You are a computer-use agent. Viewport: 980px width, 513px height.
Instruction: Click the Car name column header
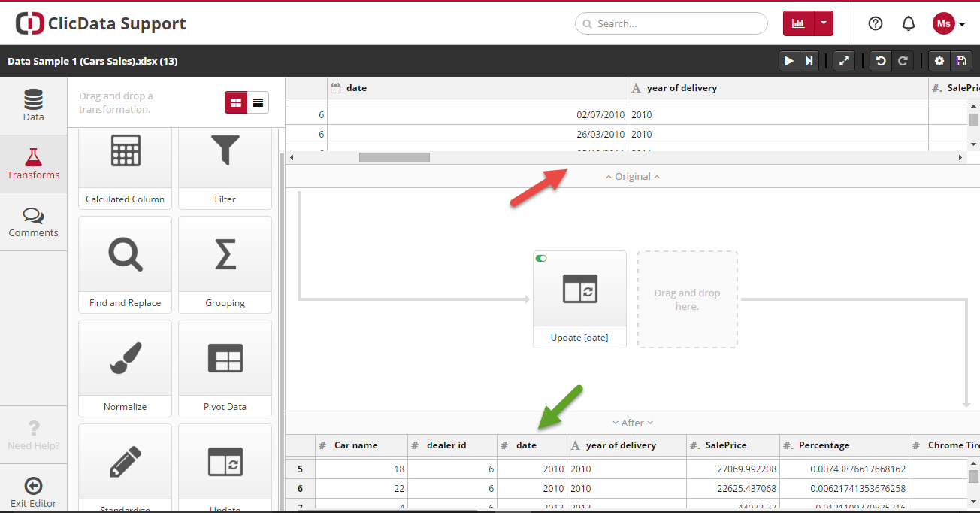[361, 445]
